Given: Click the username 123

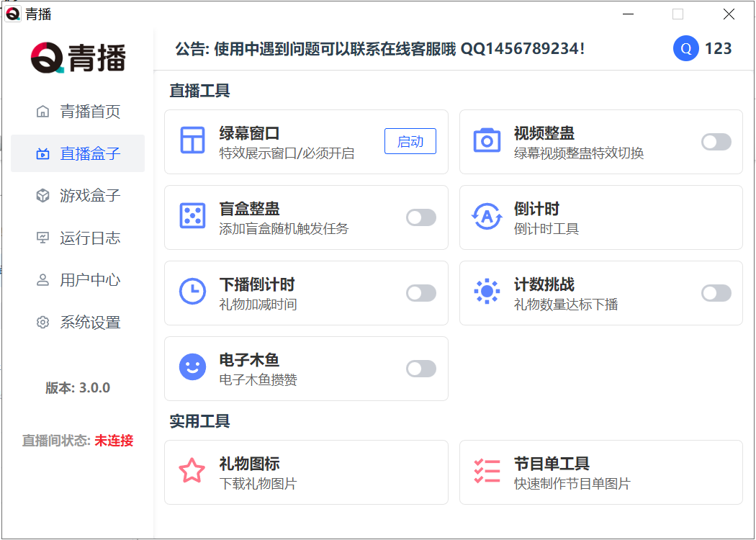Looking at the screenshot, I should (718, 48).
